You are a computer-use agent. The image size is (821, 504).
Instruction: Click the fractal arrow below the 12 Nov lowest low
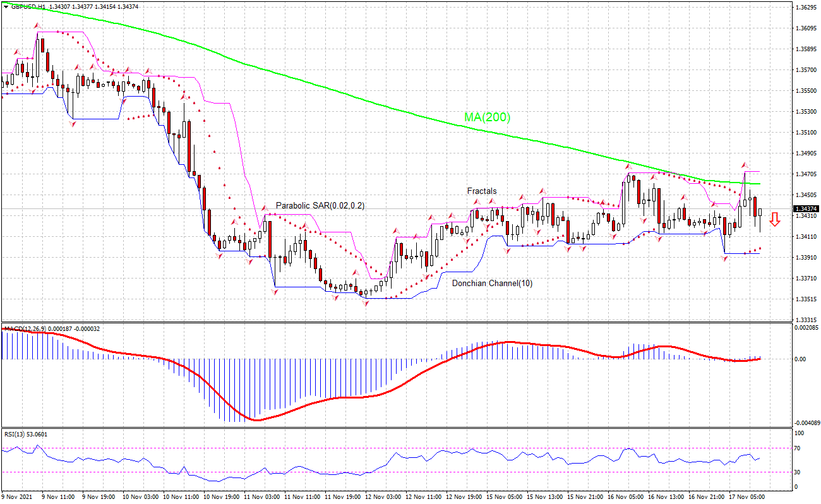tap(365, 304)
